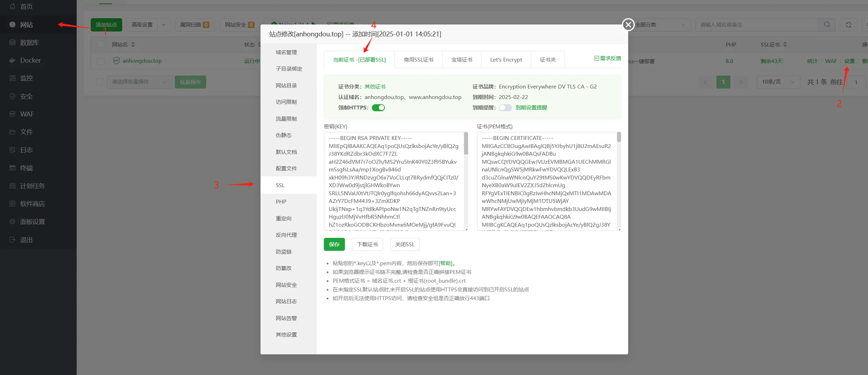
Task: Tick the select-all checkbox in table header
Action: point(101,44)
